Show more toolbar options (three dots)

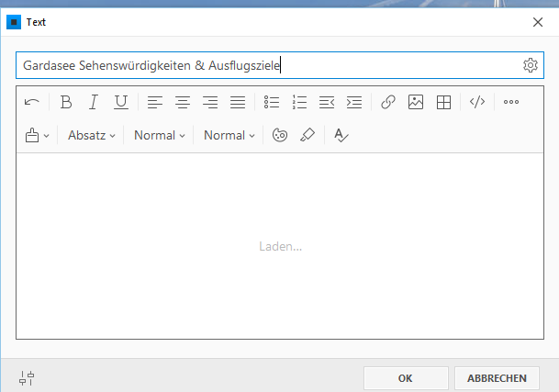(511, 102)
